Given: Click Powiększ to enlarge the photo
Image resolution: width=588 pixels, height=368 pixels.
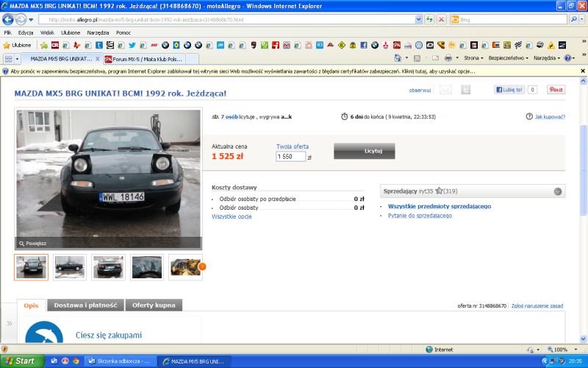Looking at the screenshot, I should [32, 244].
